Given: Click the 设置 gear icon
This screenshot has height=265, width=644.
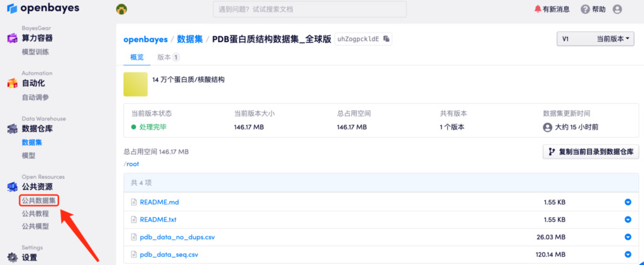Looking at the screenshot, I should point(13,257).
